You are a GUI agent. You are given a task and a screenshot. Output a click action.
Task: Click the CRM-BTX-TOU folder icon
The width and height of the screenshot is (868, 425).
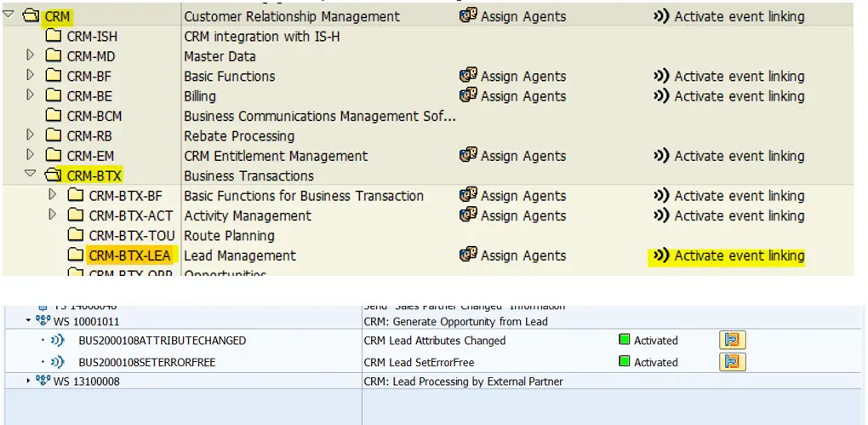coord(76,236)
